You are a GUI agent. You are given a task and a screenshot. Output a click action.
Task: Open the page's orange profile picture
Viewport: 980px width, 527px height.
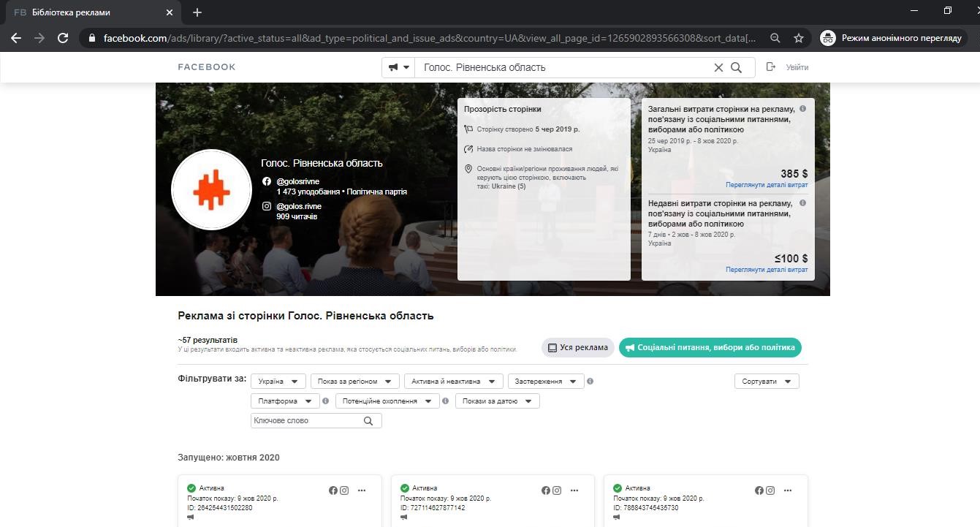coord(211,190)
